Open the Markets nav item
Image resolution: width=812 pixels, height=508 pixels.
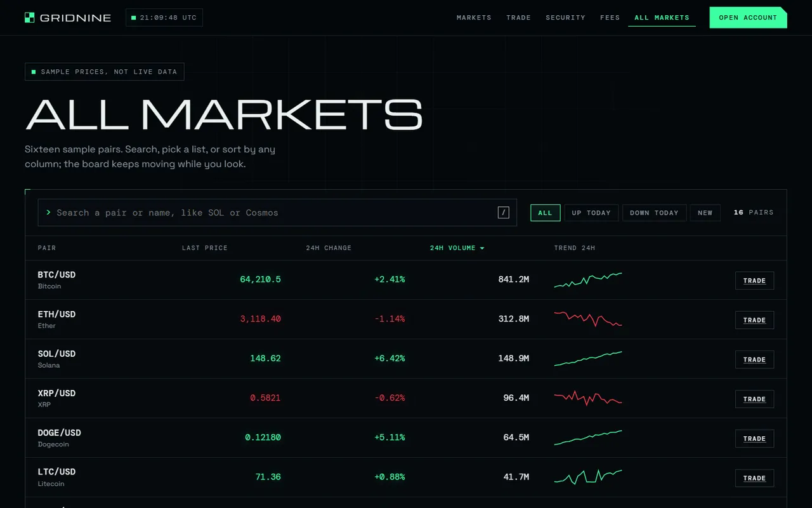474,18
